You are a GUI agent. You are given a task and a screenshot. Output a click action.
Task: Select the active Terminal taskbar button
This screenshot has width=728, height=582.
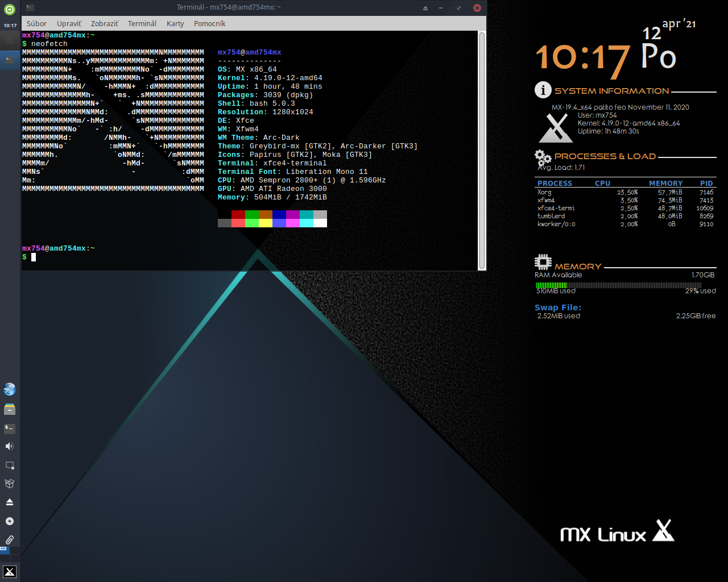click(x=10, y=59)
